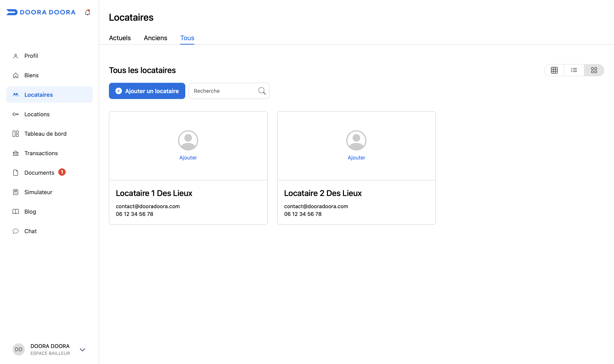Image resolution: width=614 pixels, height=364 pixels.
Task: Open Locataire 1 Des Lieux card title
Action: point(154,193)
